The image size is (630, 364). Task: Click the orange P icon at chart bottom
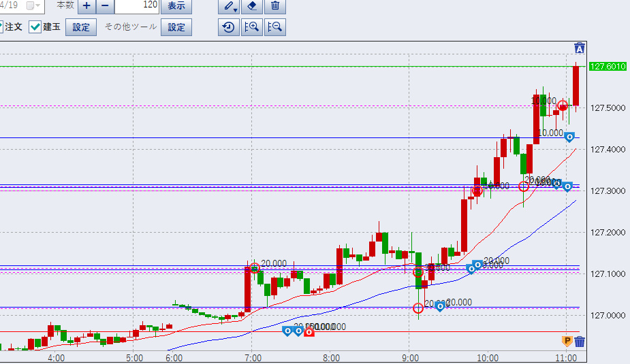(x=566, y=340)
